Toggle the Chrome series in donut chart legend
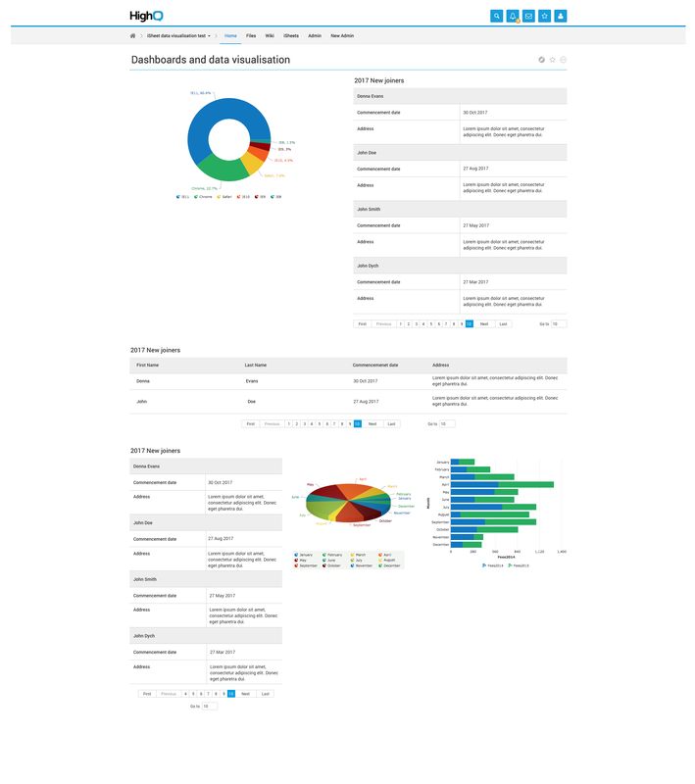695x784 pixels. pyautogui.click(x=202, y=197)
